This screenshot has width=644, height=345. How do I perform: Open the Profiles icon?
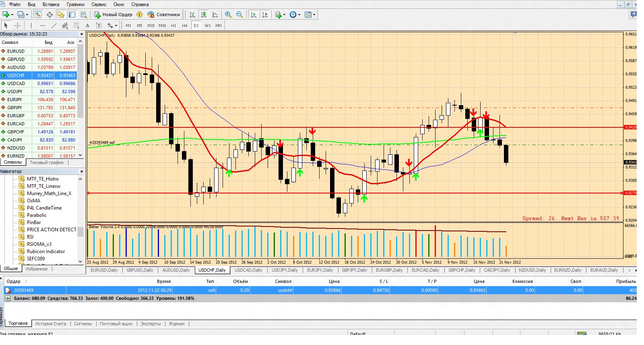tap(21, 15)
